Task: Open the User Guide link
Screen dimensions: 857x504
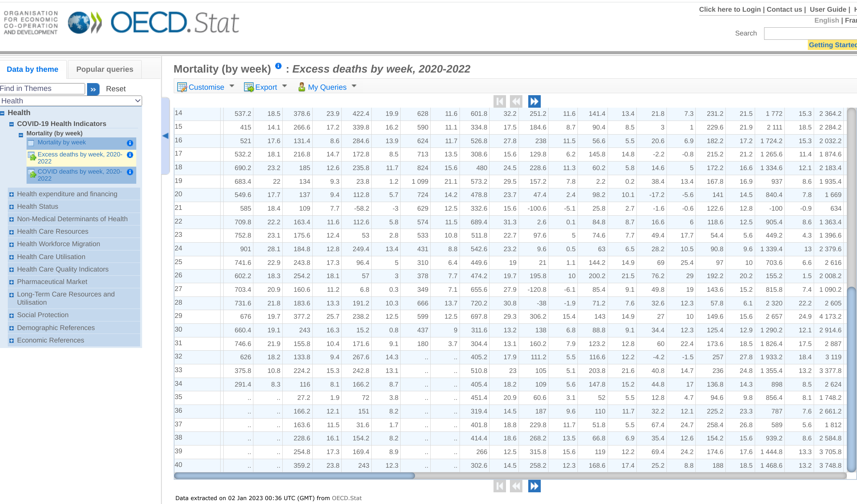Action: click(828, 9)
